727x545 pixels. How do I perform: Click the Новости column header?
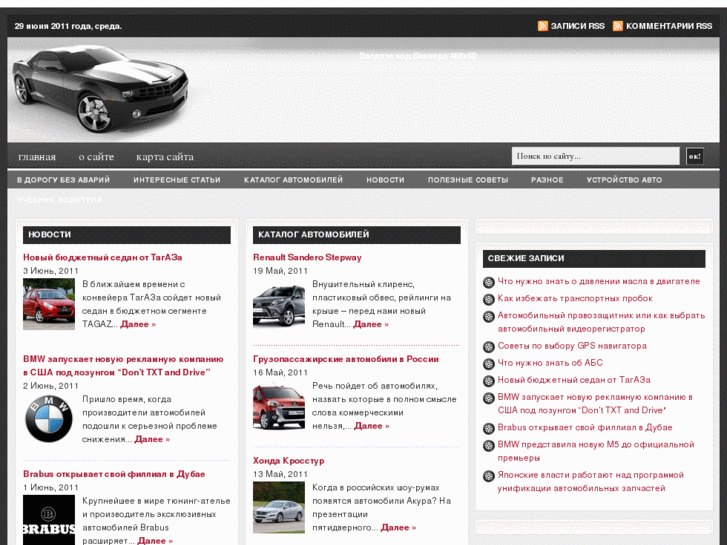pos(127,235)
